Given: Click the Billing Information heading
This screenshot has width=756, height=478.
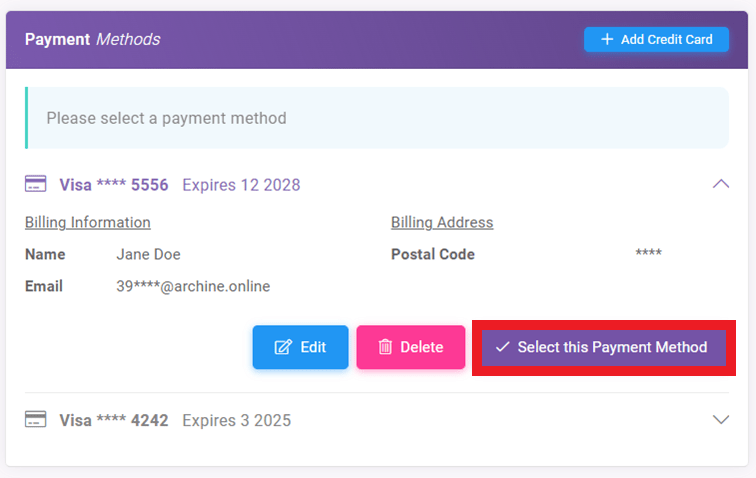Looking at the screenshot, I should pyautogui.click(x=88, y=222).
